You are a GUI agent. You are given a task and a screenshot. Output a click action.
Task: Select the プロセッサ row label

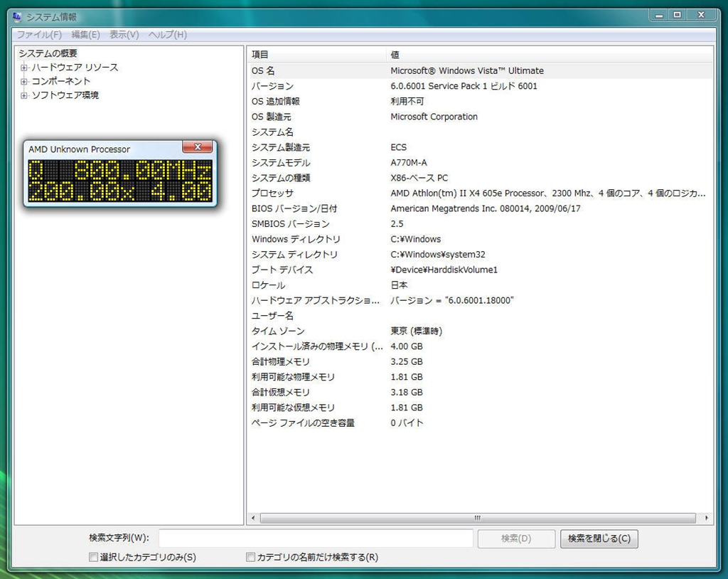coord(272,193)
